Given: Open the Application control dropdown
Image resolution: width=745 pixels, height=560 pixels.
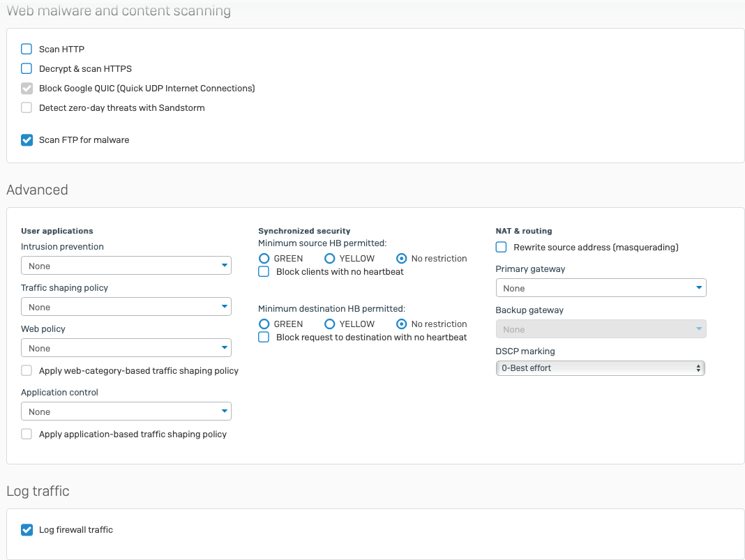Looking at the screenshot, I should [126, 411].
